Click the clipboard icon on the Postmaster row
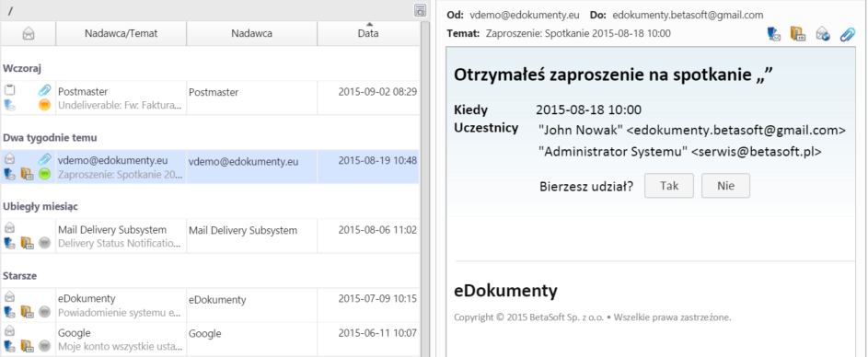 (x=10, y=90)
